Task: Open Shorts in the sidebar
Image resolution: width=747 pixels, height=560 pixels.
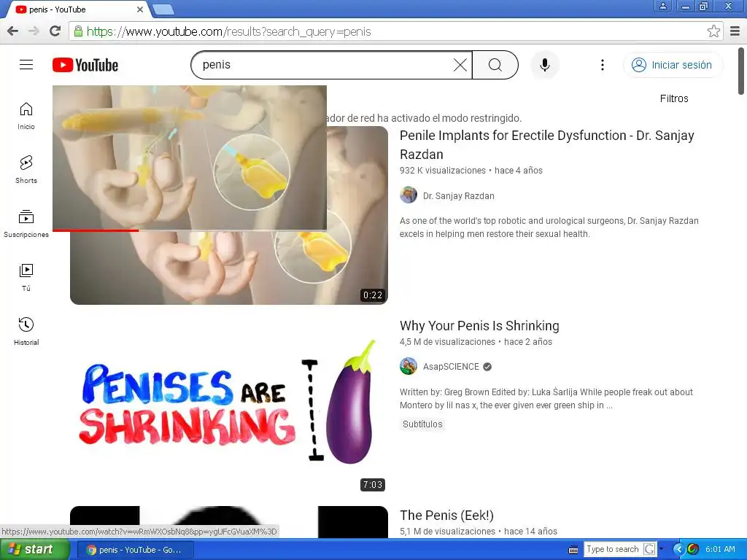Action: pos(26,169)
